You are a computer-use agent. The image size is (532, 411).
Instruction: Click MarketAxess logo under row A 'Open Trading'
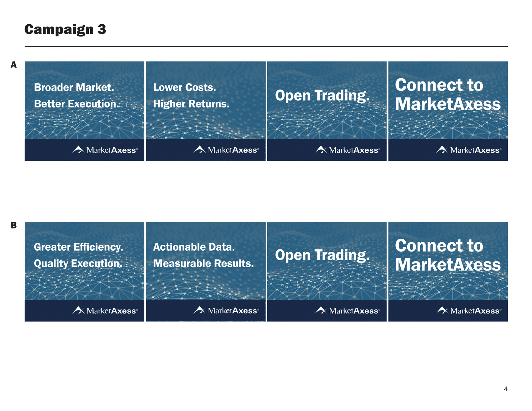[x=347, y=150]
